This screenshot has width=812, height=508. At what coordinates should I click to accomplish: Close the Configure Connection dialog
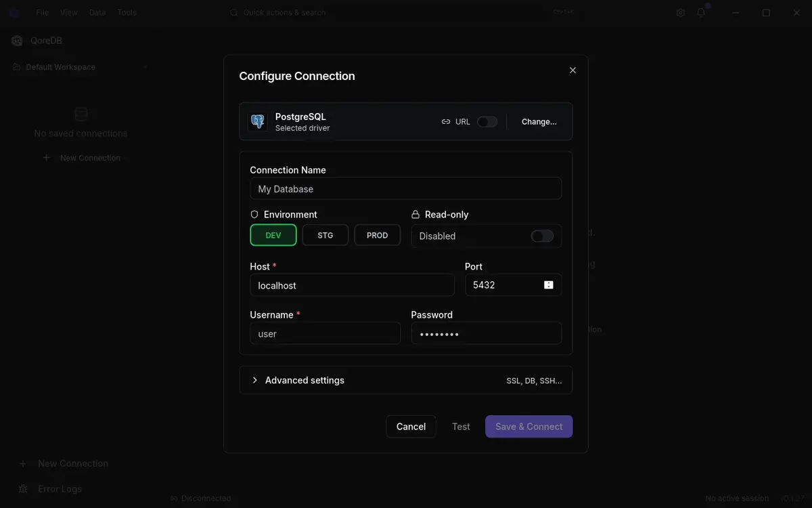pos(572,70)
